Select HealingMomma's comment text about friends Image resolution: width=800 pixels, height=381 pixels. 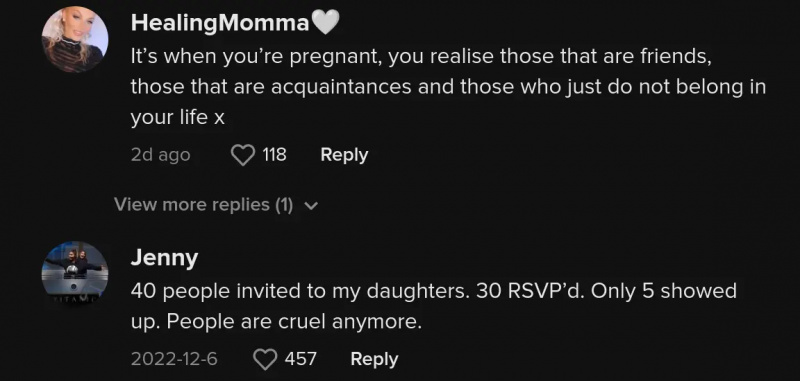(x=448, y=87)
